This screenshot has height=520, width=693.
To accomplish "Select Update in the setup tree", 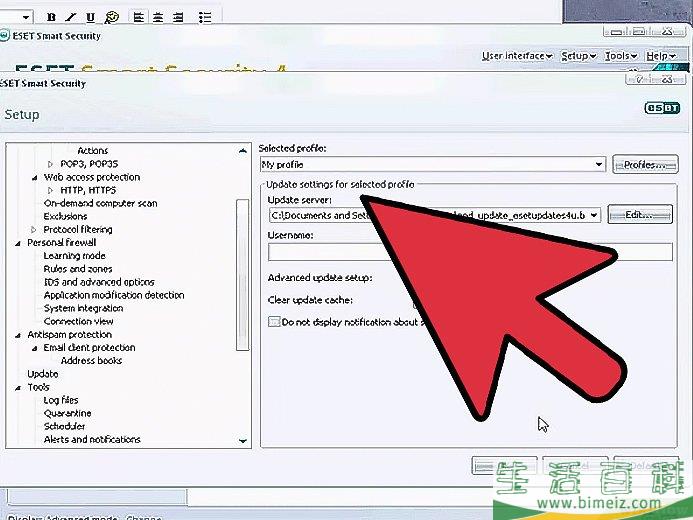I will [x=42, y=374].
